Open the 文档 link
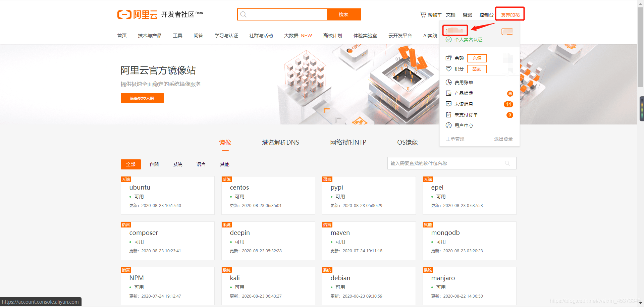Screen dimensions: 644x307 pyautogui.click(x=451, y=15)
